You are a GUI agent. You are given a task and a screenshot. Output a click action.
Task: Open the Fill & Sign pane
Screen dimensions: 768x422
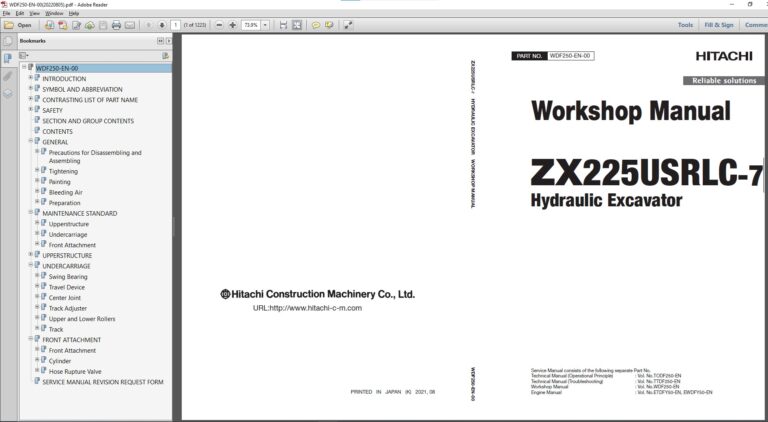719,25
